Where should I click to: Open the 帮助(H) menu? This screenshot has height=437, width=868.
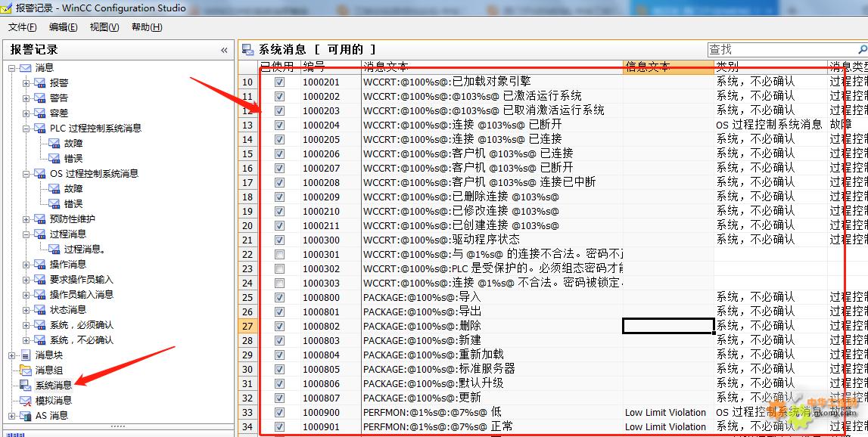click(147, 27)
